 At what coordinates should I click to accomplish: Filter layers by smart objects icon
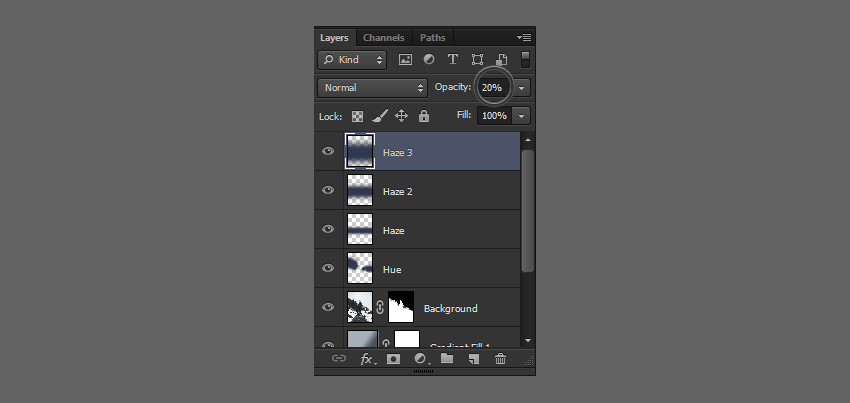point(501,60)
